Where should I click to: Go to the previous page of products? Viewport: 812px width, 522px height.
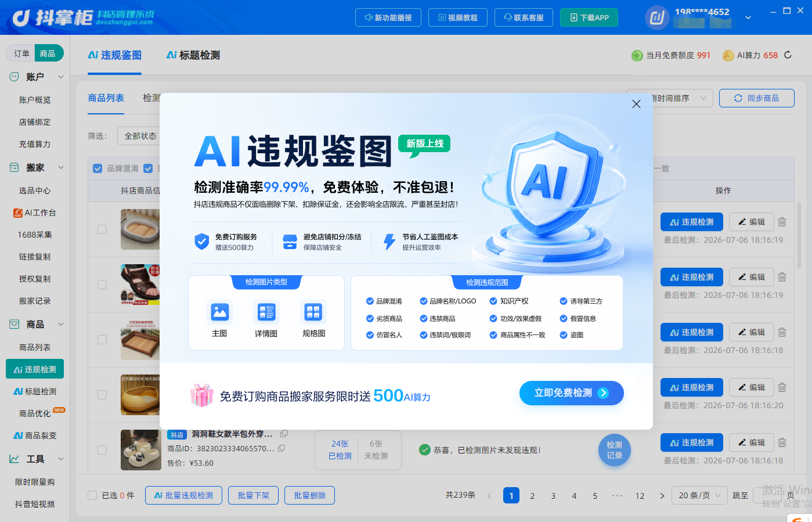tap(489, 496)
